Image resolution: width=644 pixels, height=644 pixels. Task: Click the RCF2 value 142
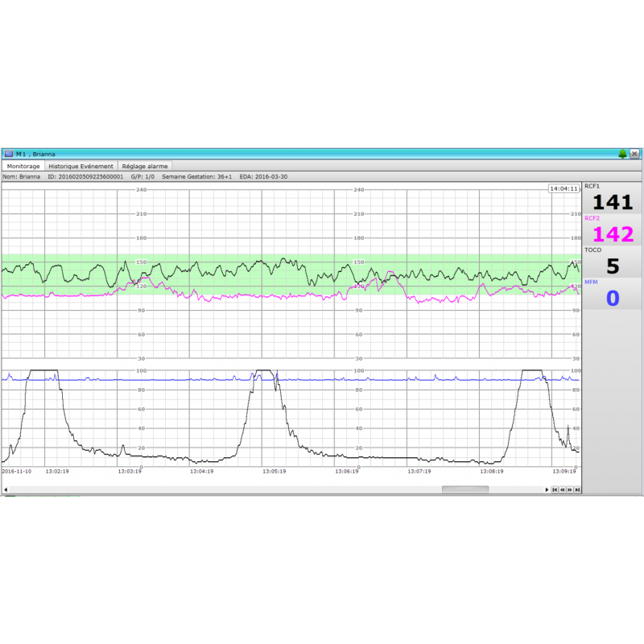coord(613,234)
